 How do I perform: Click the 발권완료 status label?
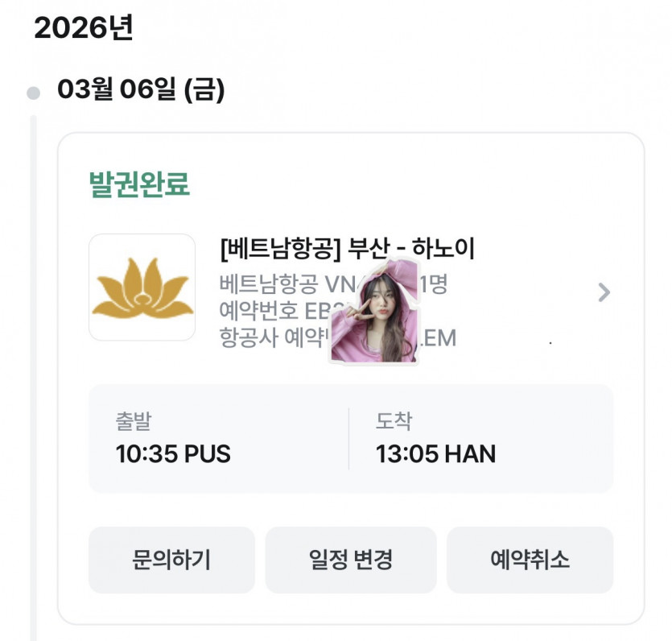[139, 184]
